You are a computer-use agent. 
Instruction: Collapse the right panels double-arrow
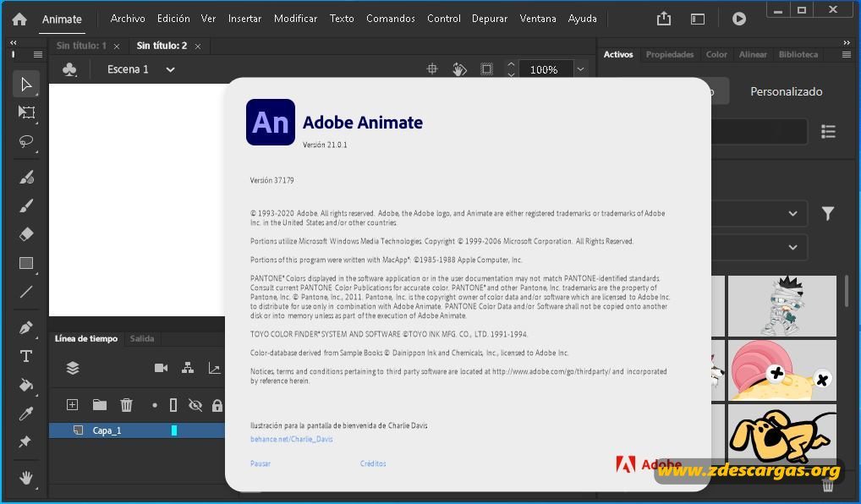[846, 42]
